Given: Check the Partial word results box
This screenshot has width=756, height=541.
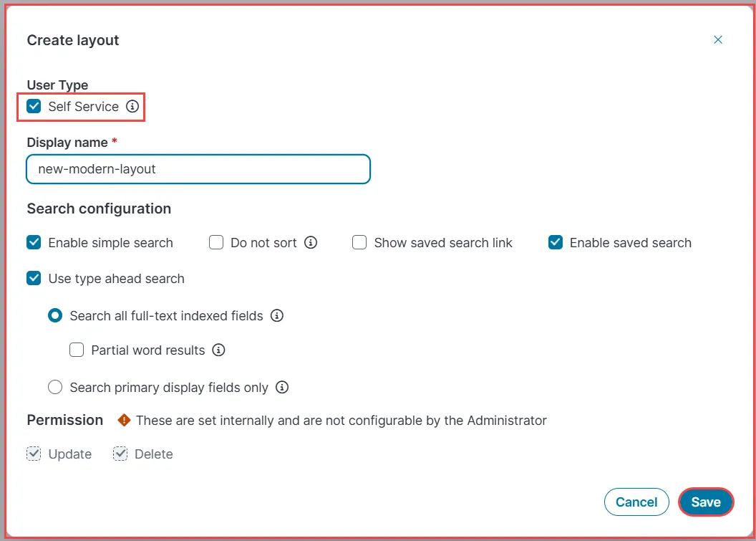Looking at the screenshot, I should (77, 350).
